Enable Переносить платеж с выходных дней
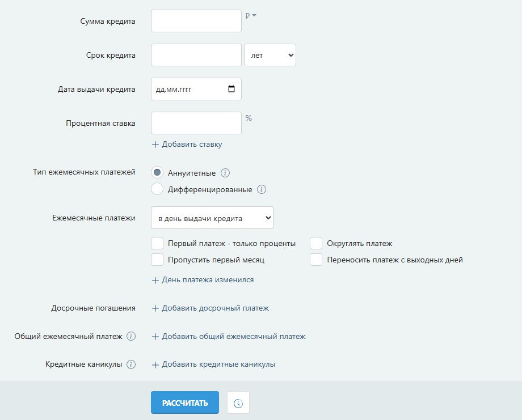The height and width of the screenshot is (420, 522). [x=316, y=260]
